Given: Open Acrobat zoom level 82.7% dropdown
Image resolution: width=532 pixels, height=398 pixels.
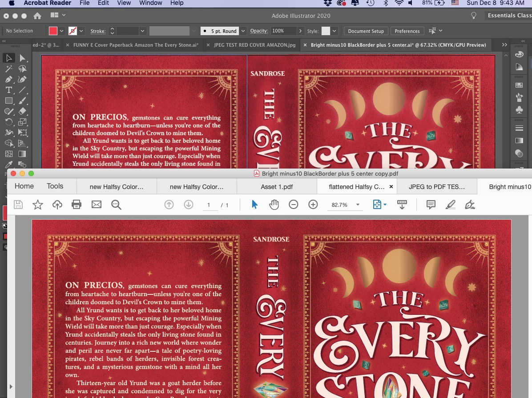Looking at the screenshot, I should (358, 205).
